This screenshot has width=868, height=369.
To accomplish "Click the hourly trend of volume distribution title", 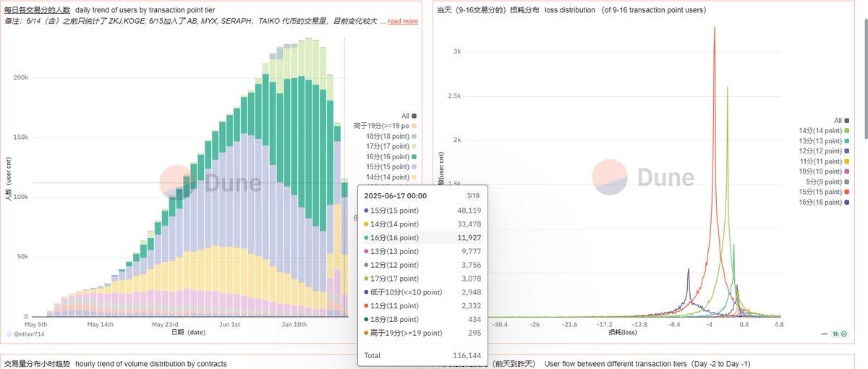I will tap(115, 363).
